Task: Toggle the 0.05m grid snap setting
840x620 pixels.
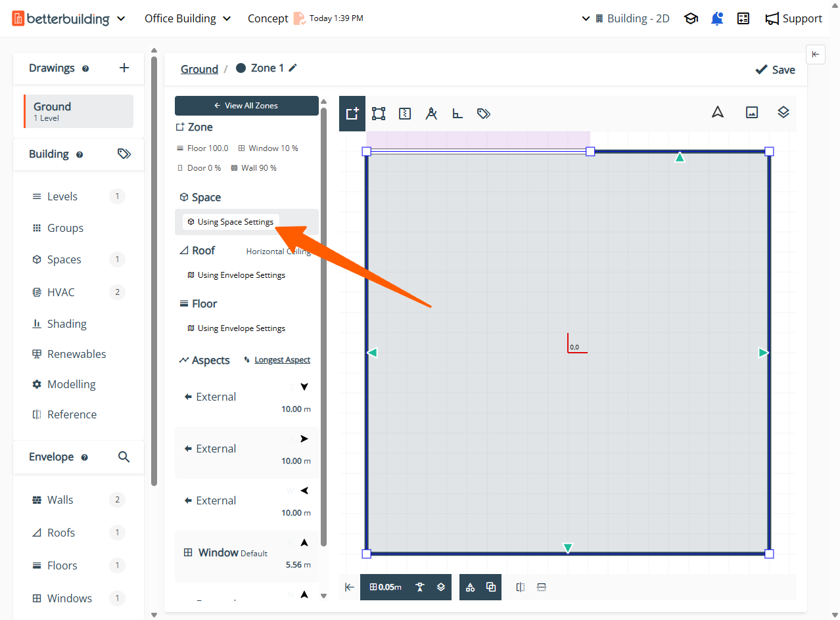Action: tap(386, 587)
